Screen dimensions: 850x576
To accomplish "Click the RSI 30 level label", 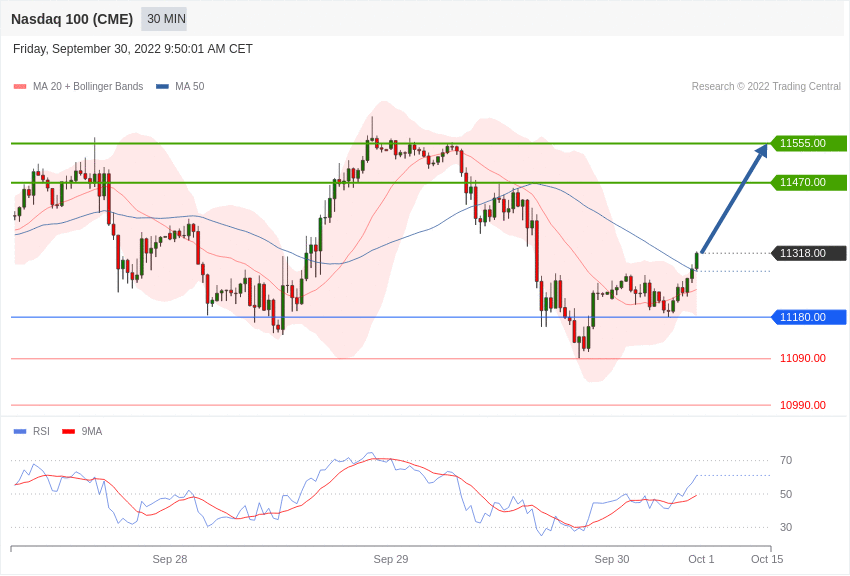I will click(786, 527).
